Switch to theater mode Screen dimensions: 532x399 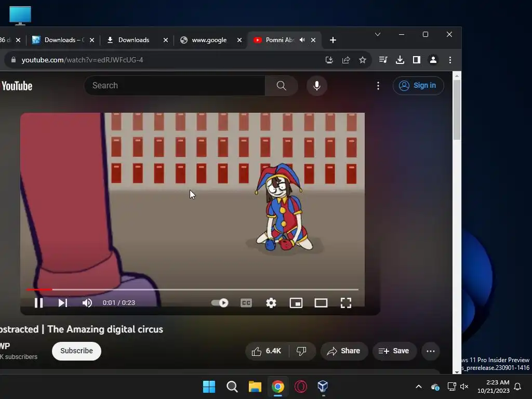pos(321,303)
